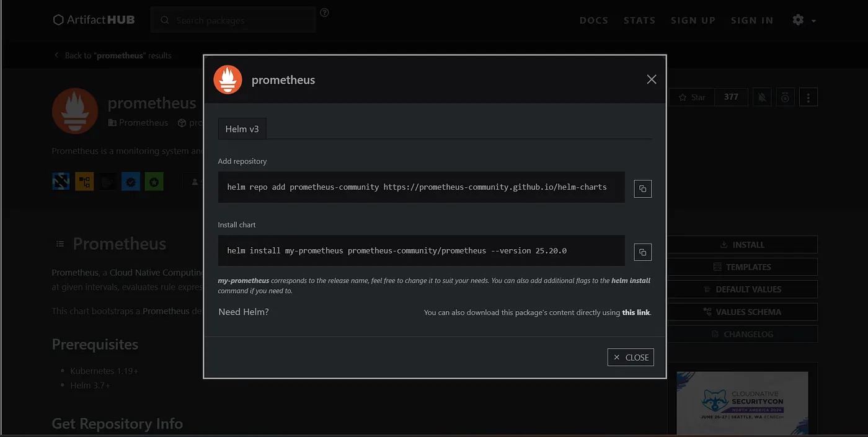The image size is (868, 437).
Task: Click the background INSTALL button
Action: point(742,245)
